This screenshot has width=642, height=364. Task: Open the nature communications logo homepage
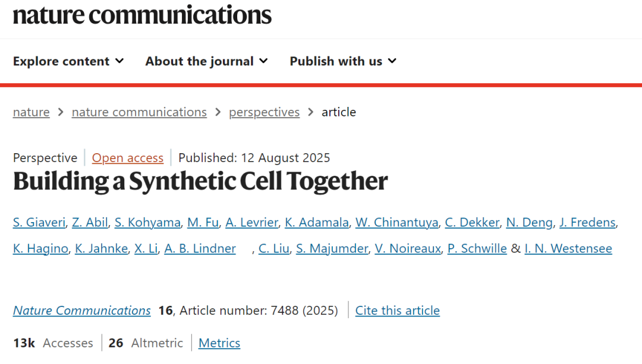click(142, 15)
